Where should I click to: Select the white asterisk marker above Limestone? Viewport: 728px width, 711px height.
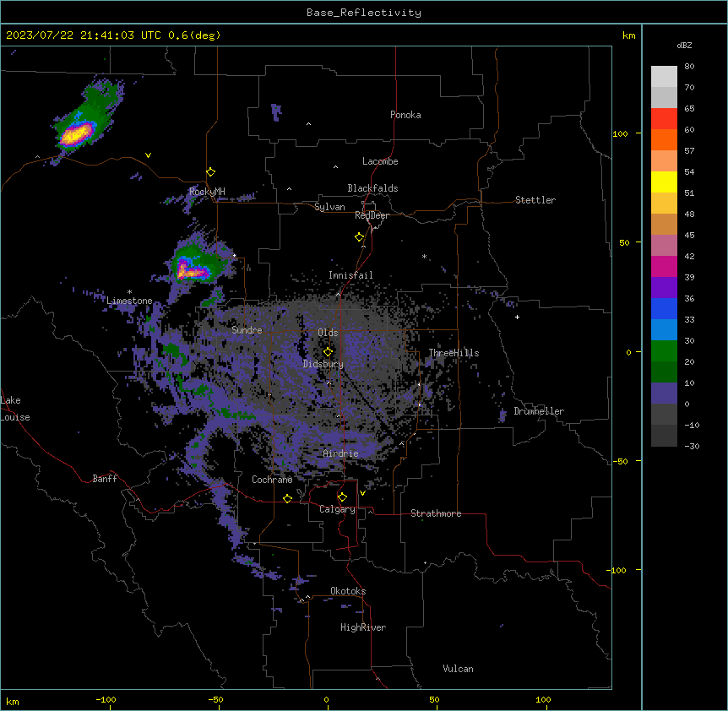click(129, 292)
